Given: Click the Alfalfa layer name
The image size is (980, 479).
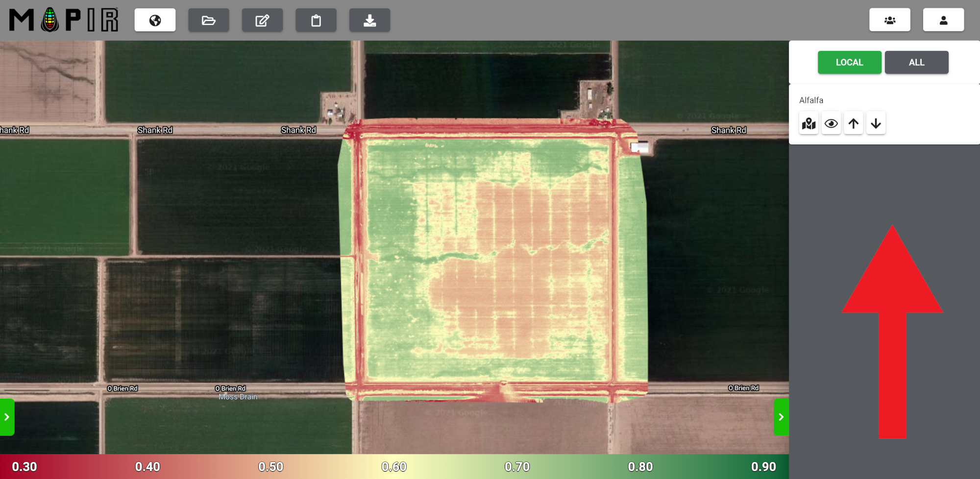Looking at the screenshot, I should pyautogui.click(x=811, y=100).
